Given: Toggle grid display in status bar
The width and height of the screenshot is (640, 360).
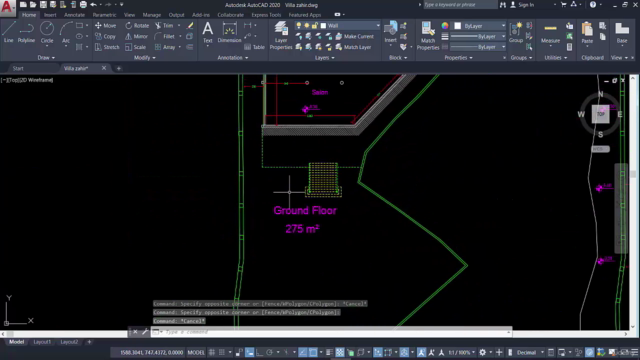Looking at the screenshot, I should coord(212,352).
